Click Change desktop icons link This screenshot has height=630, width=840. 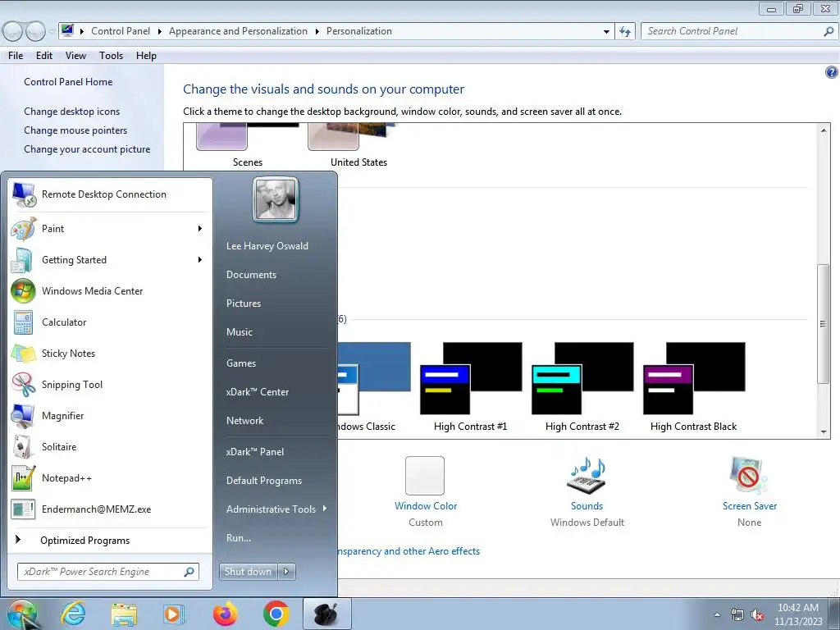pyautogui.click(x=72, y=112)
